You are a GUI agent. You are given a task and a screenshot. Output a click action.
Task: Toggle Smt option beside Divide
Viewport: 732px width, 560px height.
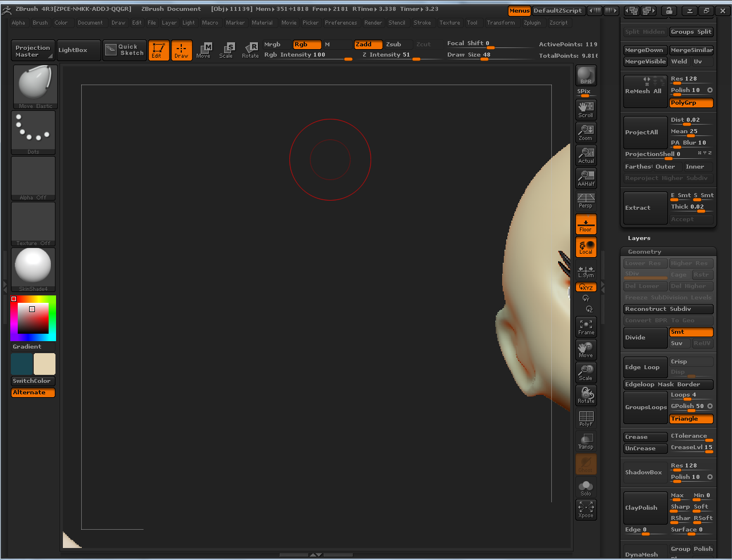pos(691,332)
